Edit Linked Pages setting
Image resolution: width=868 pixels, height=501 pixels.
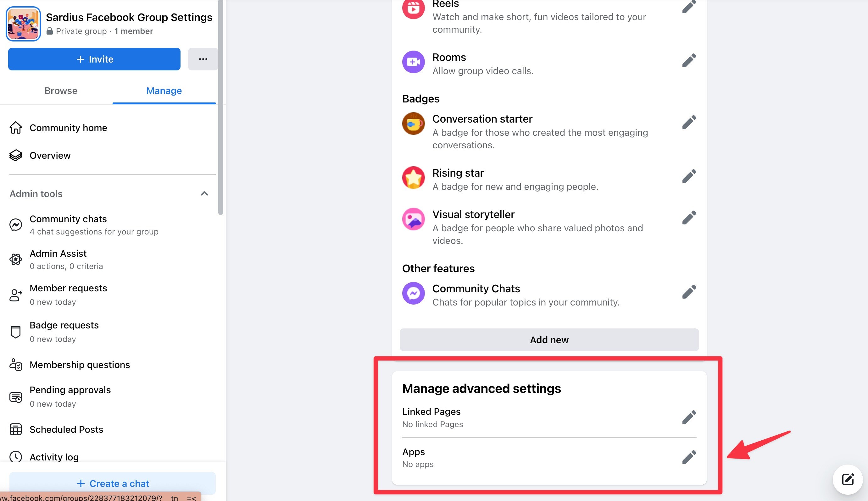pyautogui.click(x=689, y=417)
